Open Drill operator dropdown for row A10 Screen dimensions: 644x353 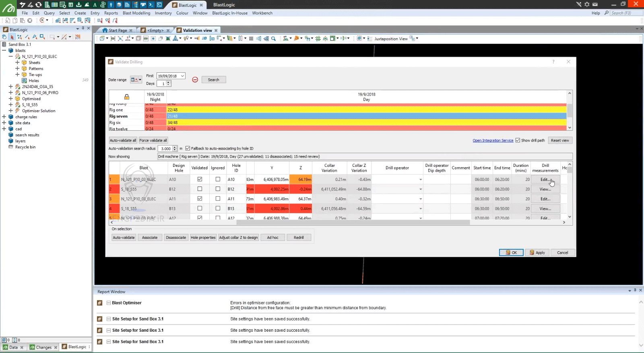point(421,180)
